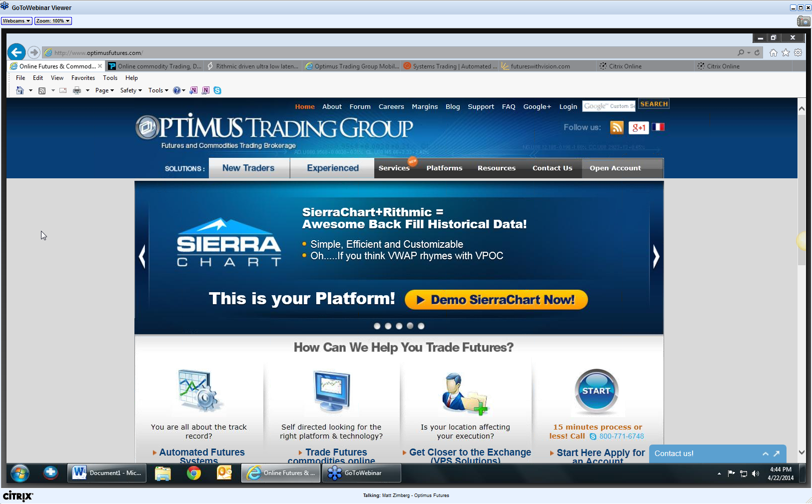This screenshot has height=504, width=812.
Task: Click the page vertical scrollbar thumb
Action: click(802, 190)
